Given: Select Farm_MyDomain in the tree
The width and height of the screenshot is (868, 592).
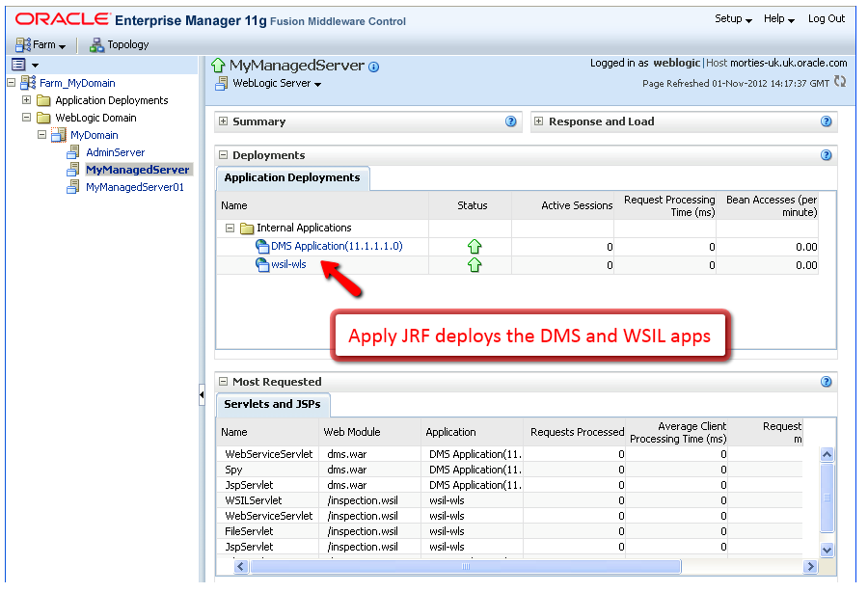Looking at the screenshot, I should 77,84.
